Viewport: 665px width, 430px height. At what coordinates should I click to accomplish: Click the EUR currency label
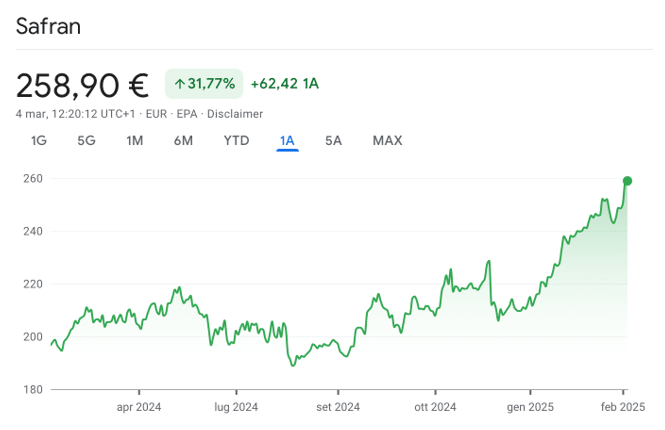pyautogui.click(x=156, y=114)
